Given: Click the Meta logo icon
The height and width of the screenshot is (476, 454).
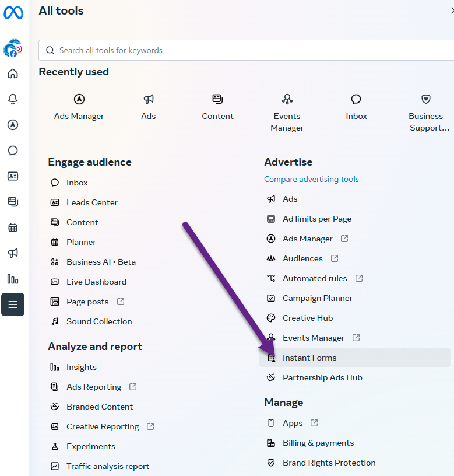Looking at the screenshot, I should click(x=13, y=12).
